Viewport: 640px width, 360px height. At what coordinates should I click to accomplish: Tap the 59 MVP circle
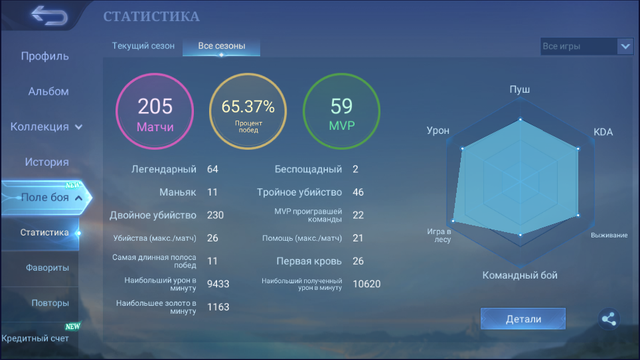341,111
